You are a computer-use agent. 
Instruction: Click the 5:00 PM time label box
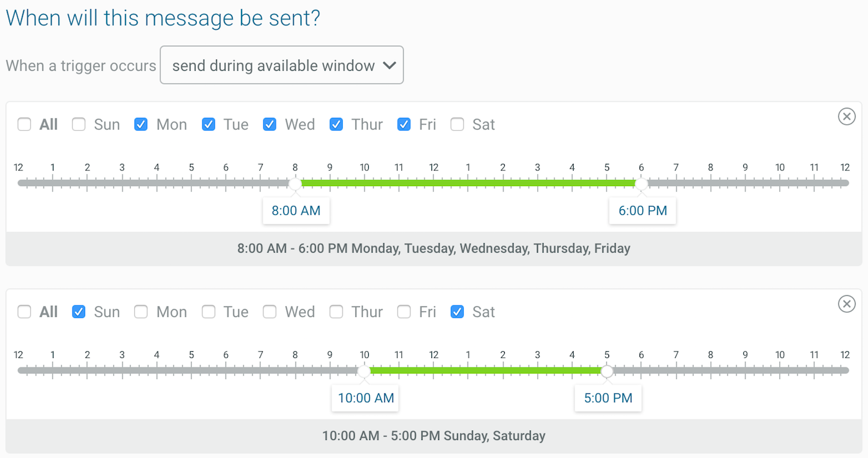(x=608, y=398)
